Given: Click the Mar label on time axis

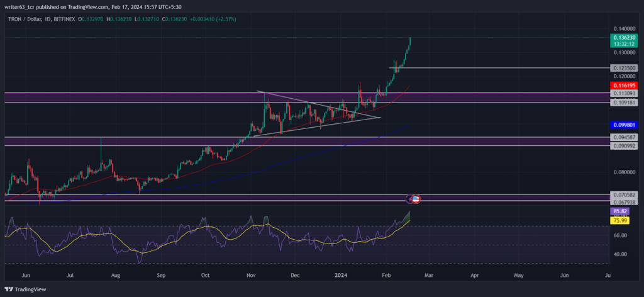Looking at the screenshot, I should click(x=428, y=275).
